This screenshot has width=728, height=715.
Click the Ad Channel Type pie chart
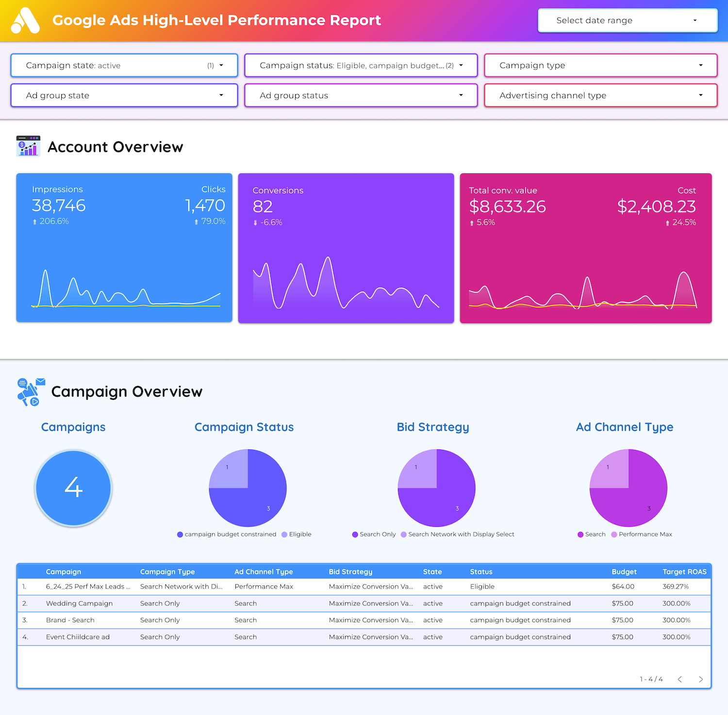pyautogui.click(x=629, y=488)
